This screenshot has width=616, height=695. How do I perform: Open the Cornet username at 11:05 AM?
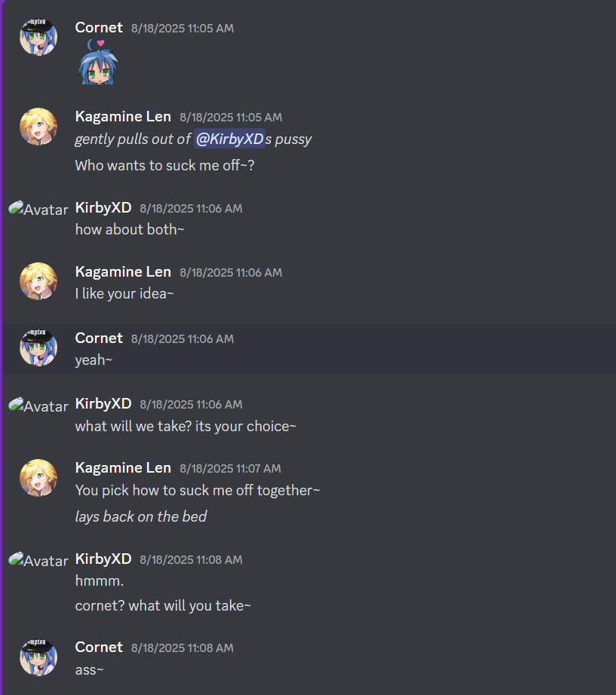(x=99, y=27)
